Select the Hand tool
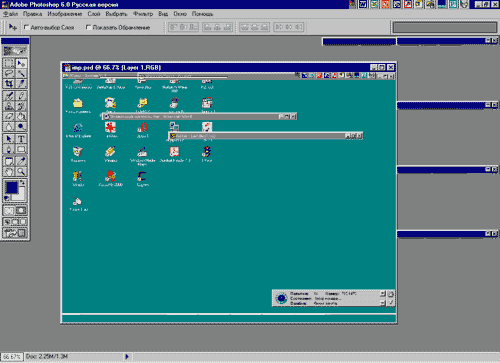This screenshot has height=363, width=500. [9, 172]
